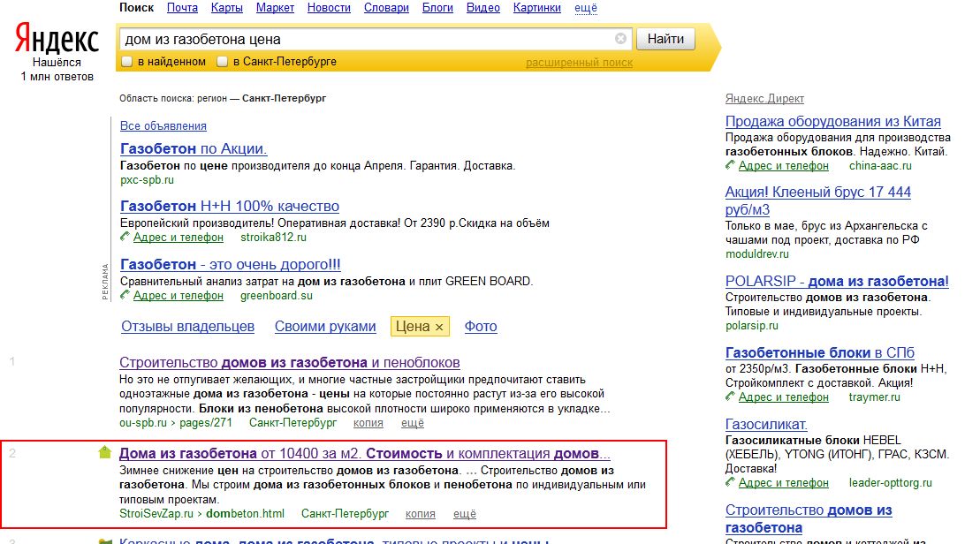The image size is (980, 544).
Task: Click 'Адрес и телефон' for traymer.ru
Action: (784, 397)
